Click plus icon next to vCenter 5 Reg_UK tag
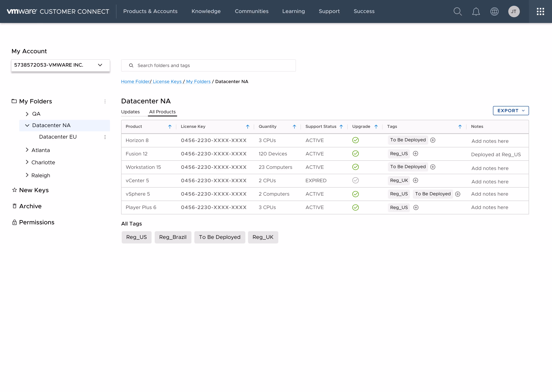The height and width of the screenshot is (392, 552). click(416, 180)
